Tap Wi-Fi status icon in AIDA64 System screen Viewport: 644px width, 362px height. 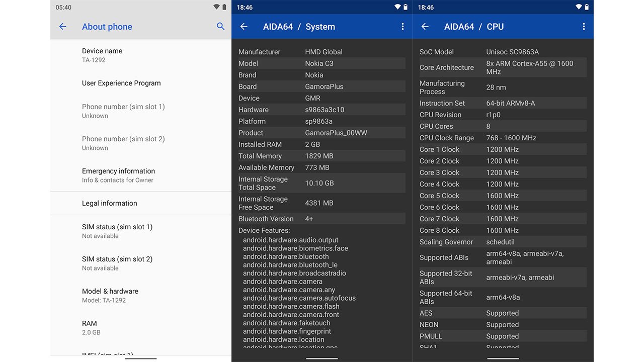397,7
